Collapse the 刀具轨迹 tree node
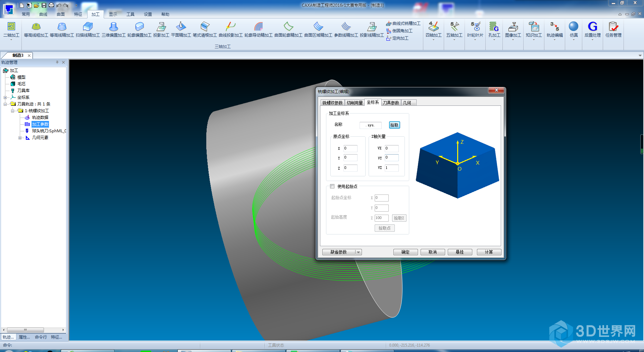The height and width of the screenshot is (352, 644). click(x=5, y=104)
